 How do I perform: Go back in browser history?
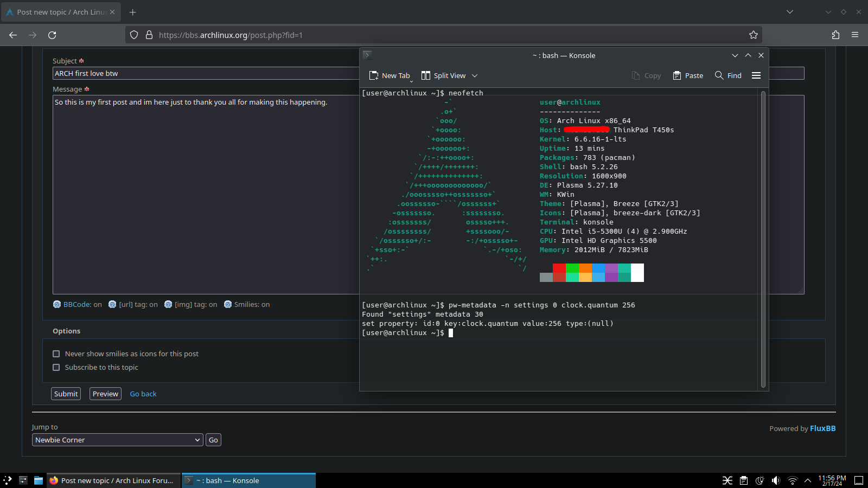13,35
